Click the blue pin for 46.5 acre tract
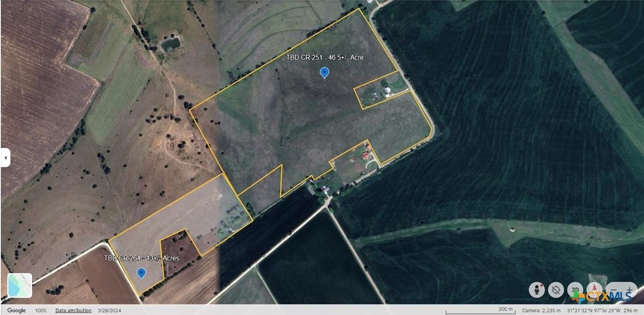This screenshot has height=315, width=644. [x=325, y=73]
